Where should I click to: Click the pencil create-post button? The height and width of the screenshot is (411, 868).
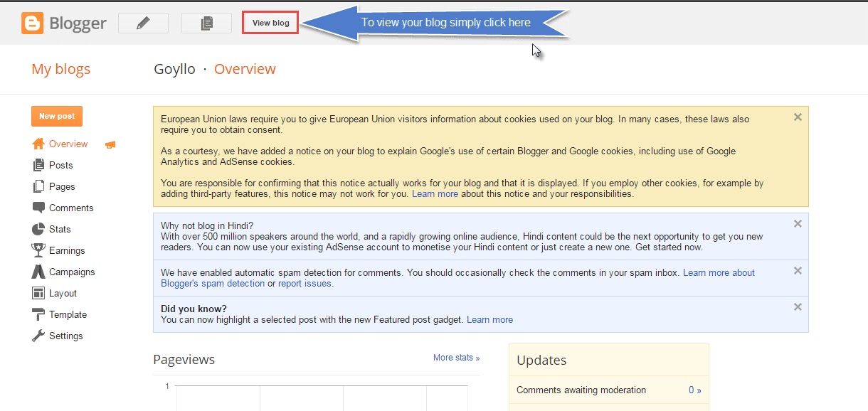[x=143, y=23]
